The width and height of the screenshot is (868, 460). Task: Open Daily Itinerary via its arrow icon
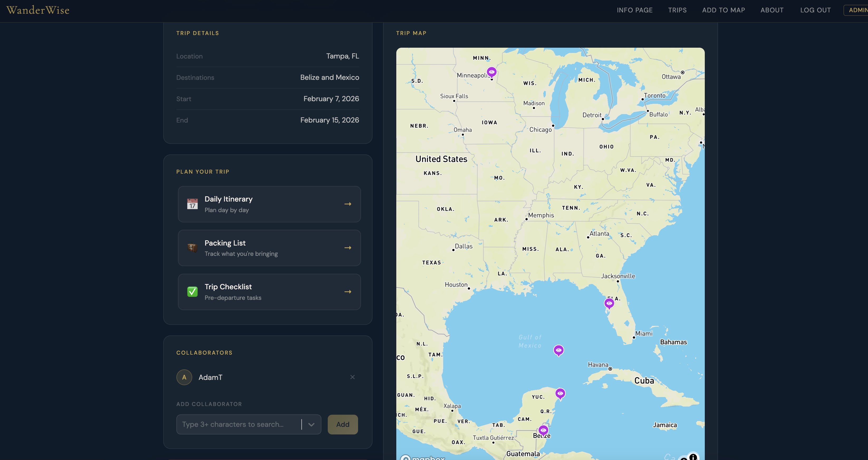[348, 204]
